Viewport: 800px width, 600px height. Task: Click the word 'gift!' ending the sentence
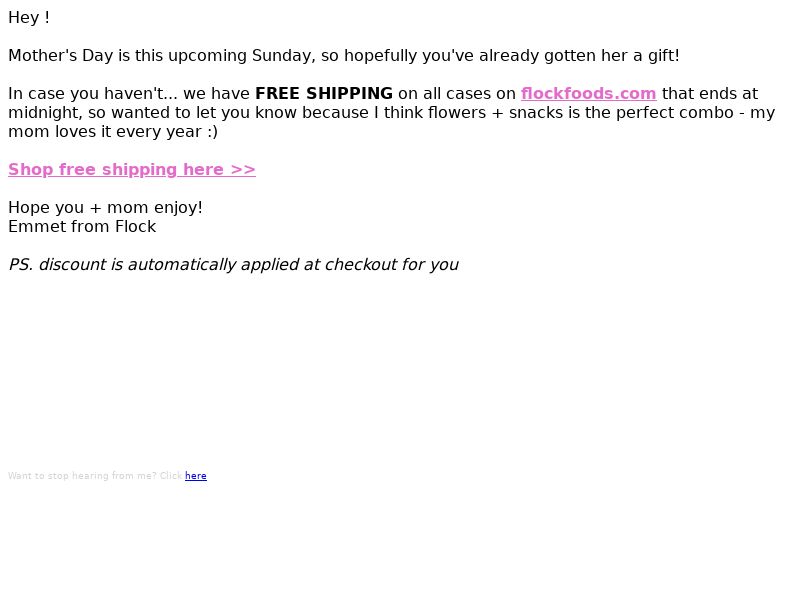663,56
